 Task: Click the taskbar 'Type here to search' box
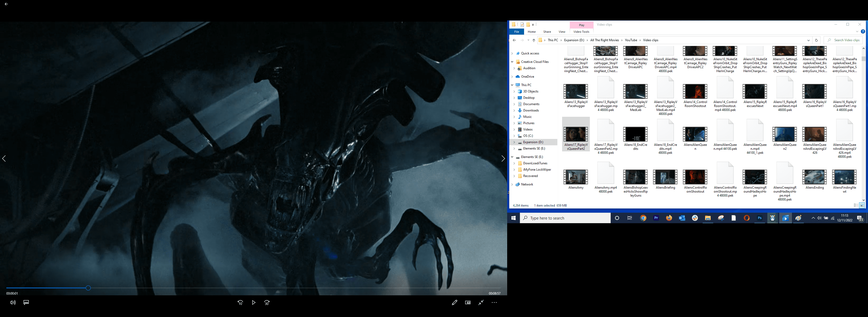565,218
